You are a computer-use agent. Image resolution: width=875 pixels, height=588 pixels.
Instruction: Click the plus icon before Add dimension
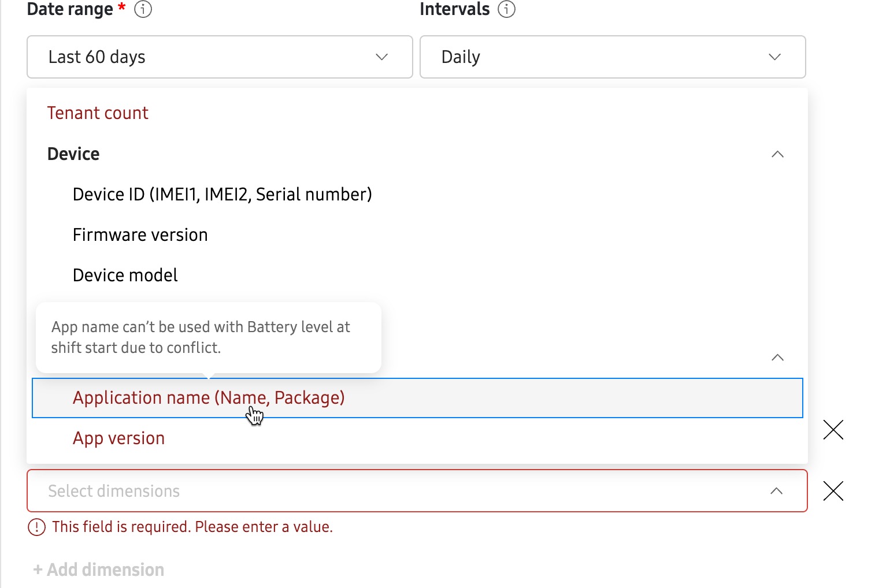tap(38, 570)
